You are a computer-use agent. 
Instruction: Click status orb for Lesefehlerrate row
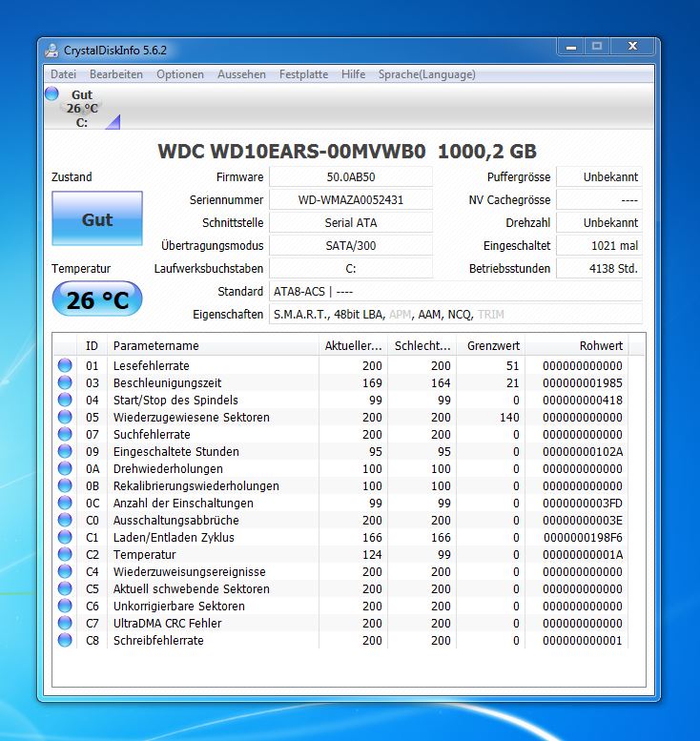tap(65, 365)
